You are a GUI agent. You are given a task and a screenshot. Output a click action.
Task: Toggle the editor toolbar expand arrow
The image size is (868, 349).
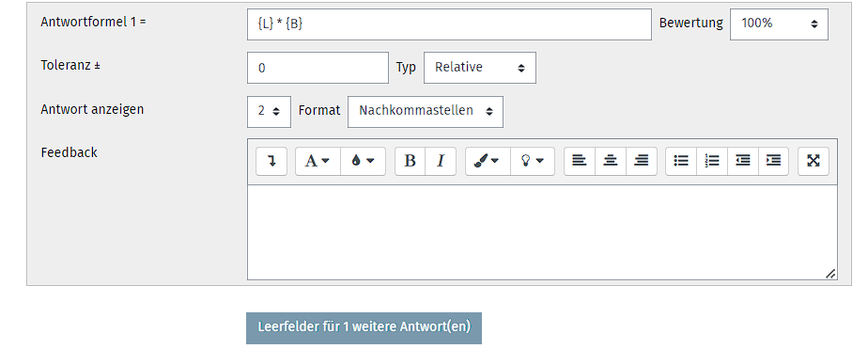click(271, 161)
